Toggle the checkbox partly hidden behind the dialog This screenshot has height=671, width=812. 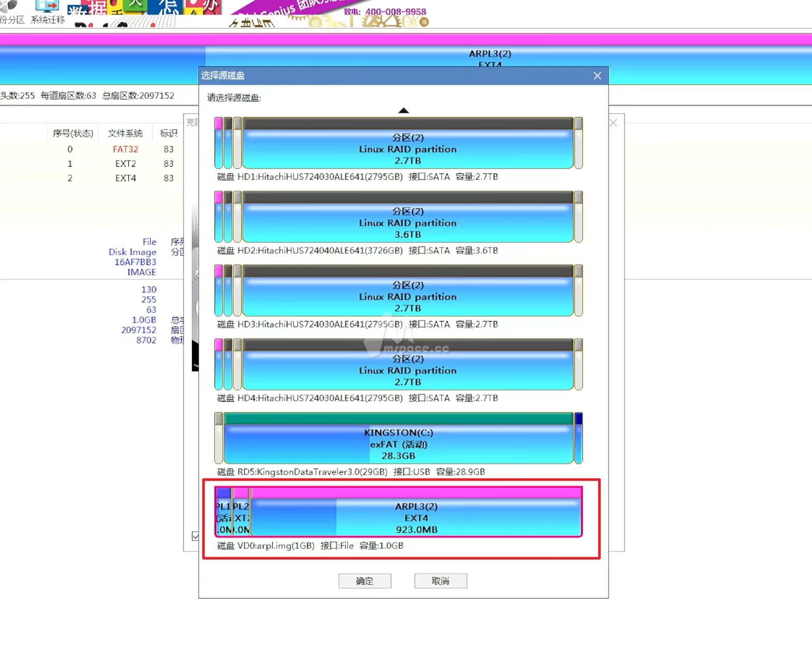tap(195, 536)
